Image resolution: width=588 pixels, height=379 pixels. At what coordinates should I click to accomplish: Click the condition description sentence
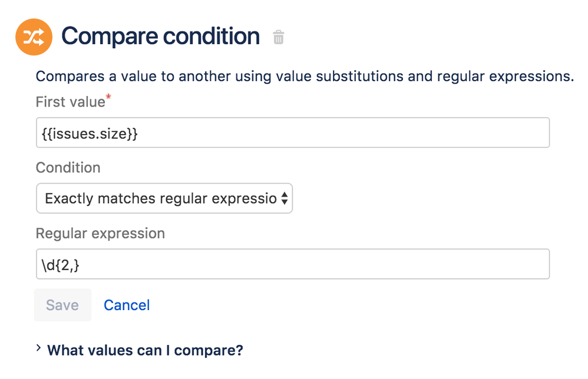point(305,77)
